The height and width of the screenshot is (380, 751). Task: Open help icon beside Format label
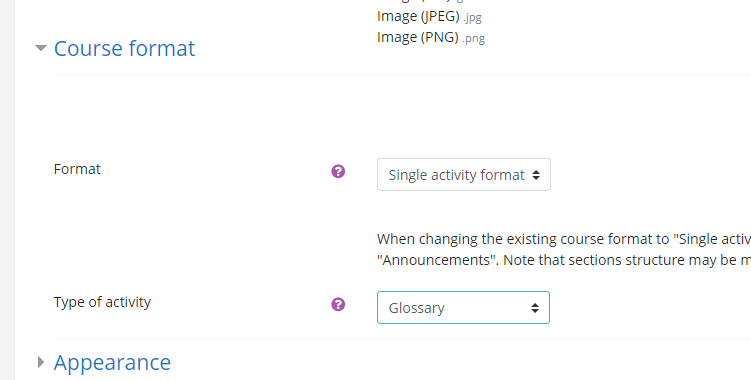tap(338, 172)
